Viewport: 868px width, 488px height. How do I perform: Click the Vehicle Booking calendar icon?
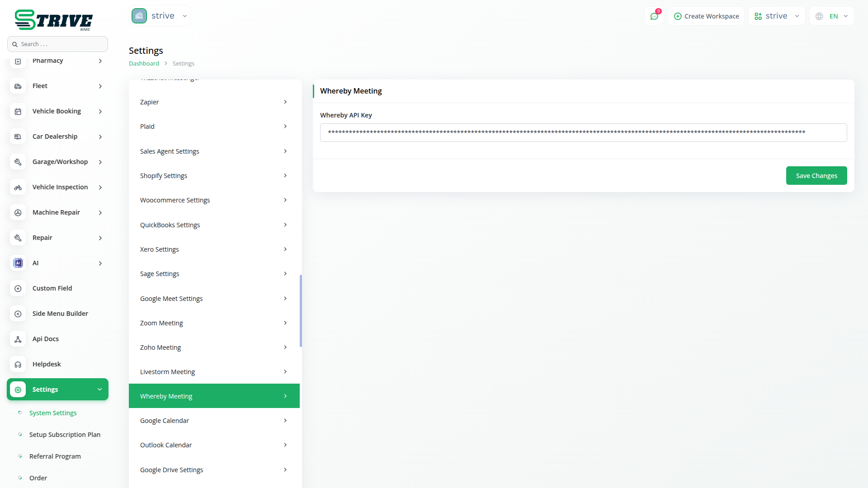[18, 111]
